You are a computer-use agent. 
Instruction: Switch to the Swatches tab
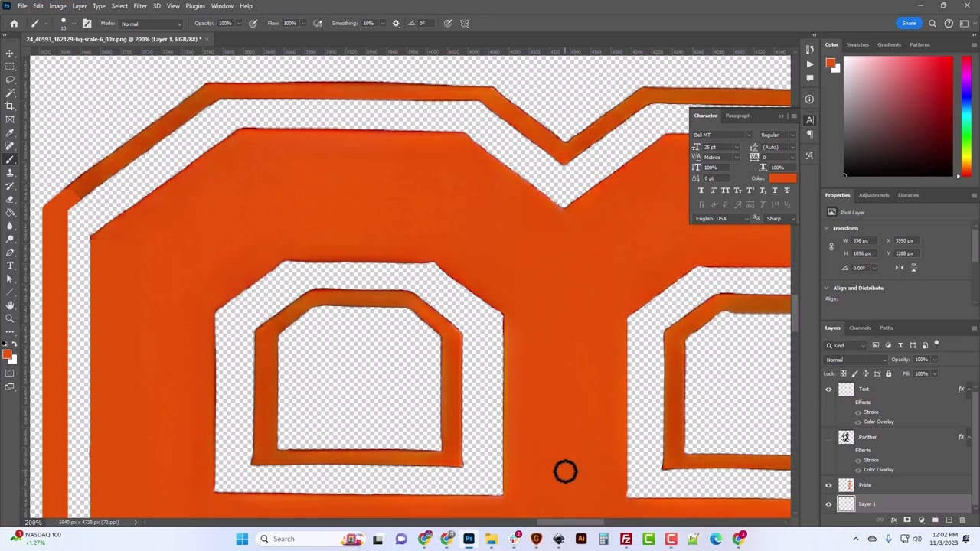click(x=857, y=44)
